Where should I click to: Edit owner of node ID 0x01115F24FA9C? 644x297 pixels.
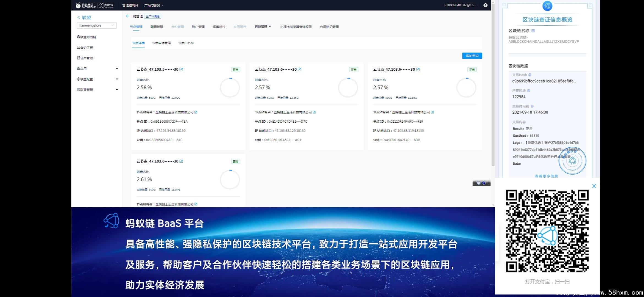[432, 112]
